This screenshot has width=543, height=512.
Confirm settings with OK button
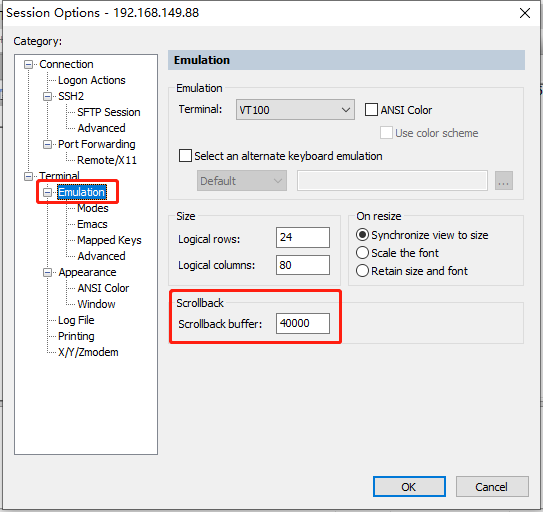pyautogui.click(x=409, y=487)
